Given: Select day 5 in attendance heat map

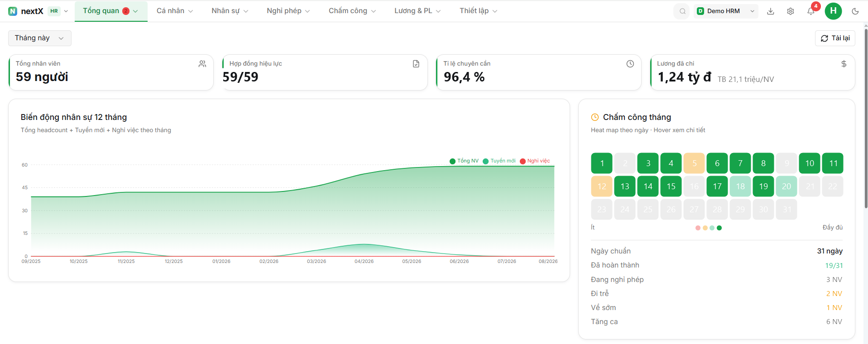Looking at the screenshot, I should 694,163.
